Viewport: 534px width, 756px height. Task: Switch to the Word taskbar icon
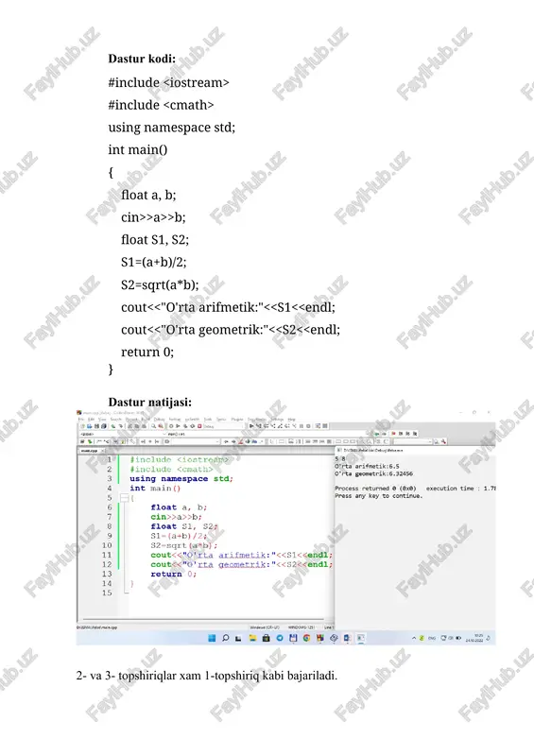[x=347, y=638]
